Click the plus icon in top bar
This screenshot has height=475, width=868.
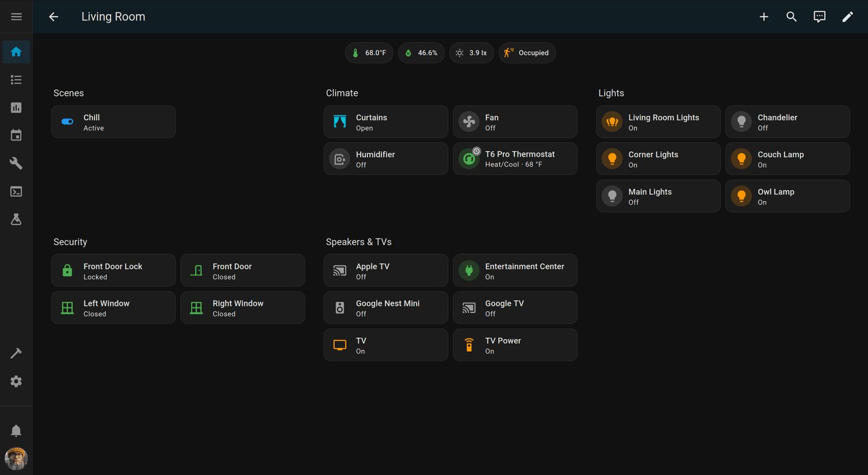pos(764,17)
